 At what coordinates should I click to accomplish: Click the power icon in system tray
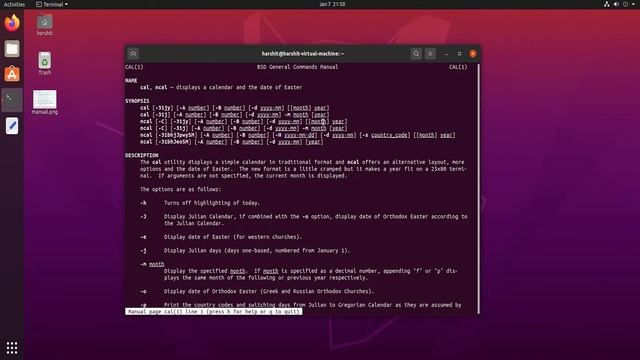click(x=625, y=4)
